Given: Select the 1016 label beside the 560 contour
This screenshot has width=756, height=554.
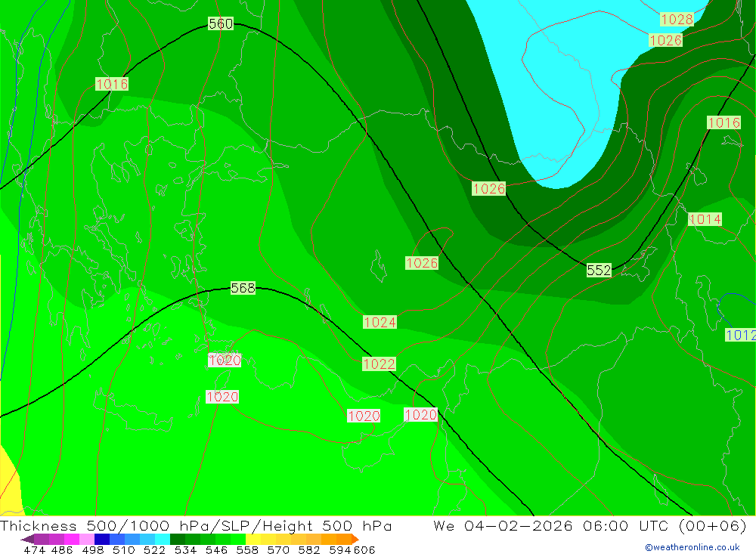Looking at the screenshot, I should [112, 85].
